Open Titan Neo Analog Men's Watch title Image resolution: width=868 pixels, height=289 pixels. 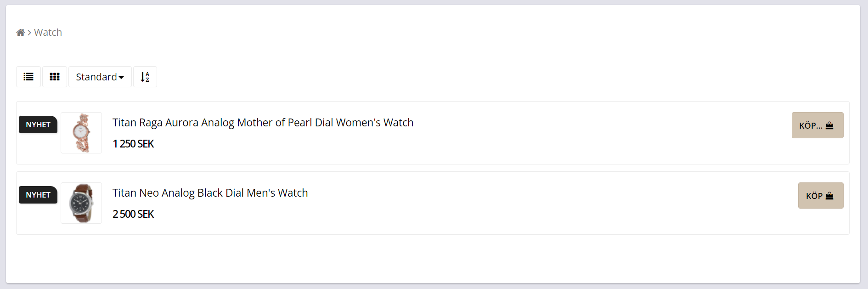(210, 193)
